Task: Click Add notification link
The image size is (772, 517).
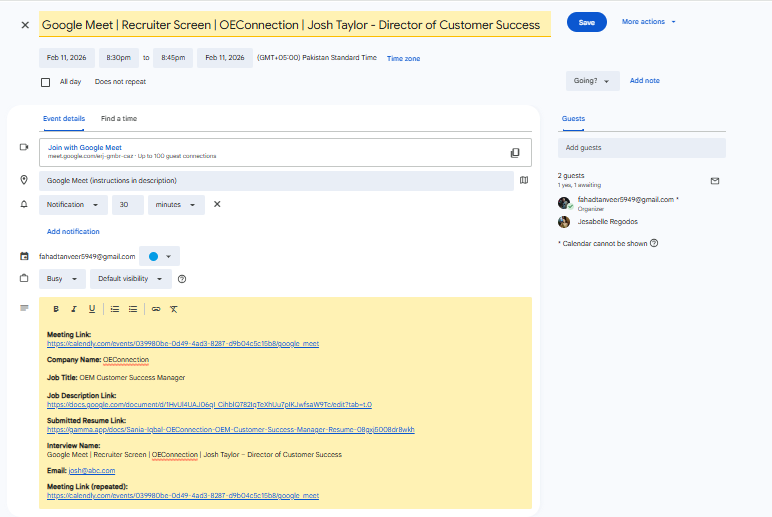Action: pos(73,231)
